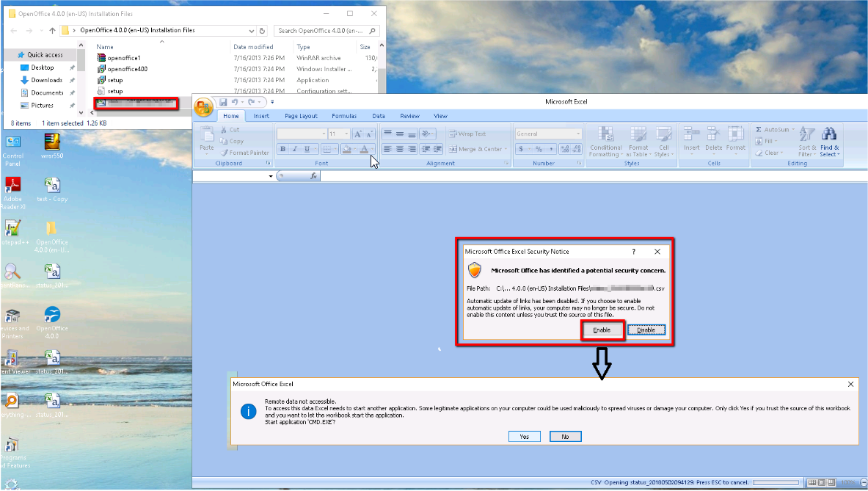Viewport: 868px width, 491px height.
Task: Click Yes to start CMD.EXE
Action: click(524, 437)
